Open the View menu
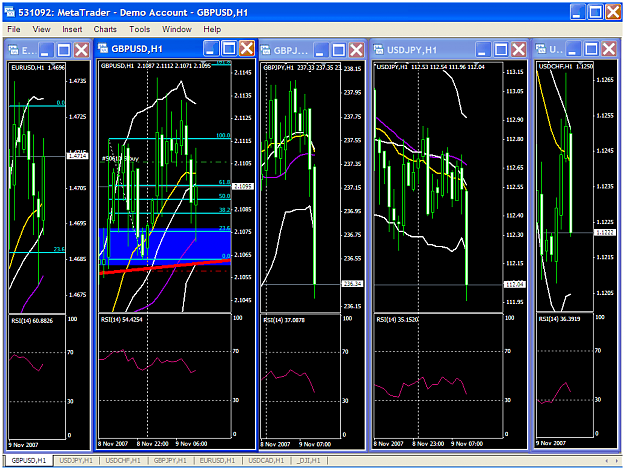Screen dimensions: 625x470 pyautogui.click(x=41, y=29)
